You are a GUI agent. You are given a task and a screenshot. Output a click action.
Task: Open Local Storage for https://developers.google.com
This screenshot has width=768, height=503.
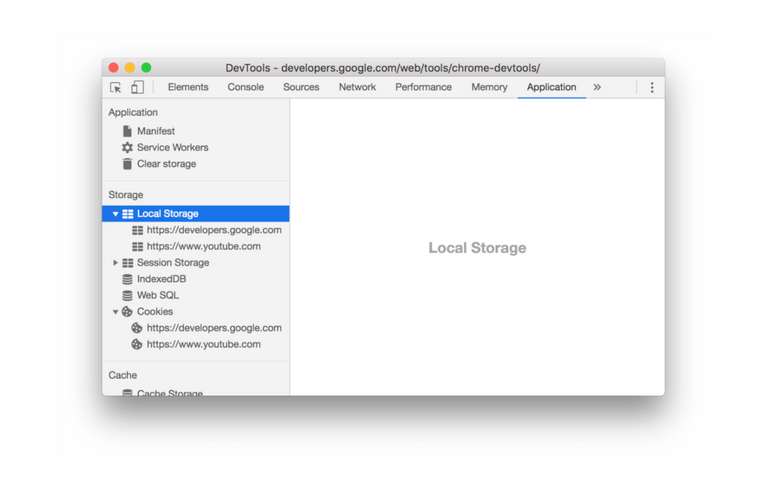(214, 230)
